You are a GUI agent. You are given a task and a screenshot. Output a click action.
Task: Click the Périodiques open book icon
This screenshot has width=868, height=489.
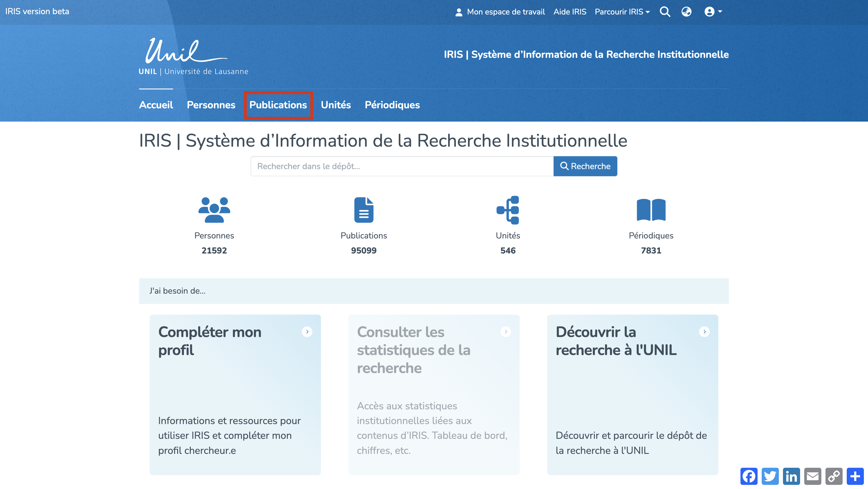tap(651, 210)
